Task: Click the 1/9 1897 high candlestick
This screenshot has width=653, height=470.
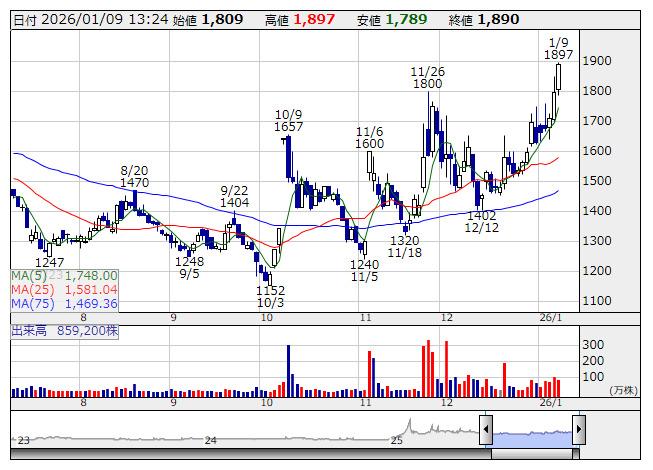Action: coord(558,77)
